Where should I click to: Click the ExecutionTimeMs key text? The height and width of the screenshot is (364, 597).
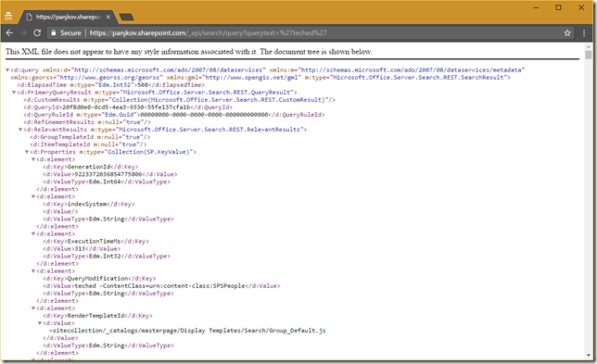coord(94,241)
